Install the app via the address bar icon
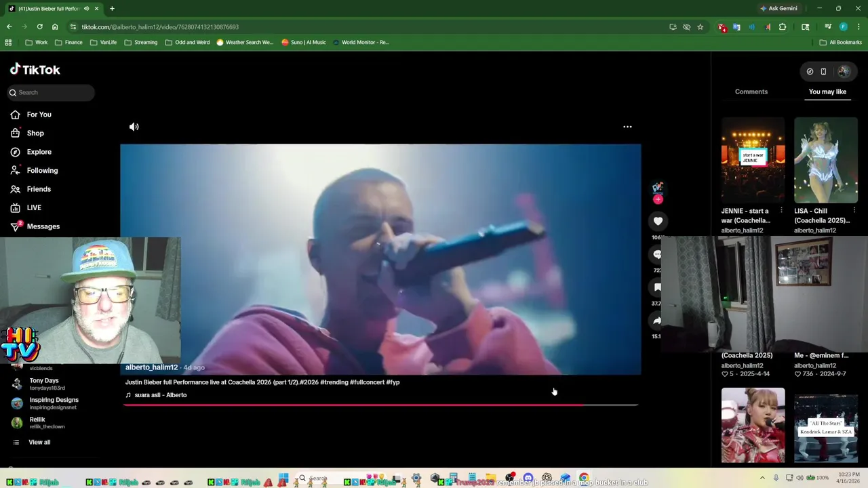The height and width of the screenshot is (488, 868). [x=673, y=27]
